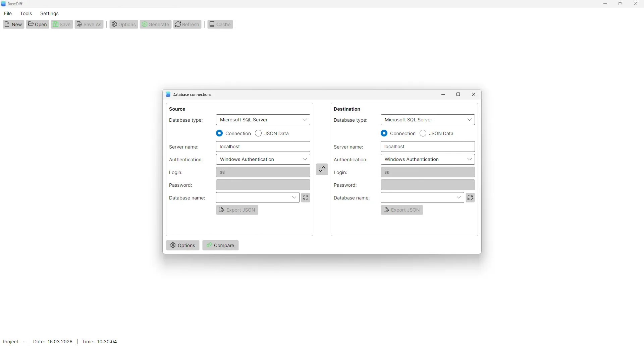Select JSON Data mode for Source
The height and width of the screenshot is (346, 644).
[258, 133]
